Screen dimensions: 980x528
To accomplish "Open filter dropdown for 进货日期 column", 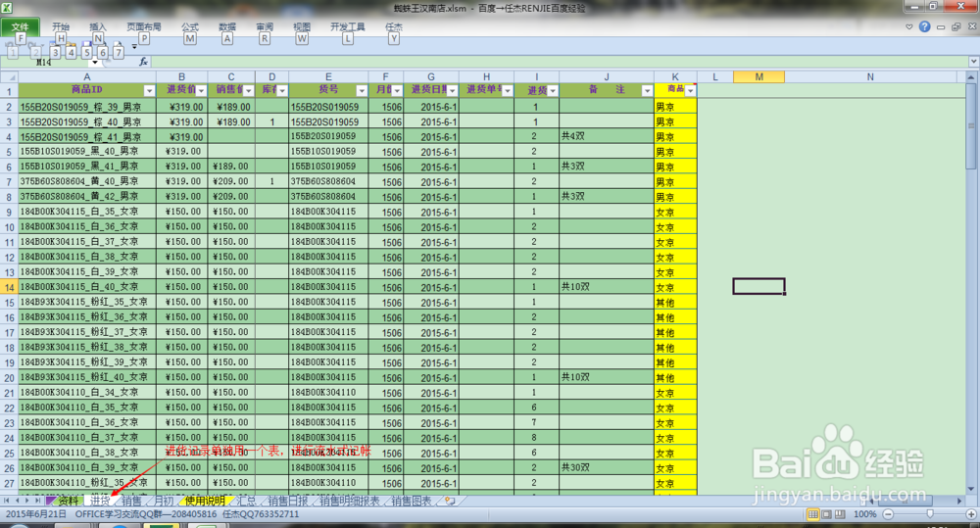I will click(453, 91).
